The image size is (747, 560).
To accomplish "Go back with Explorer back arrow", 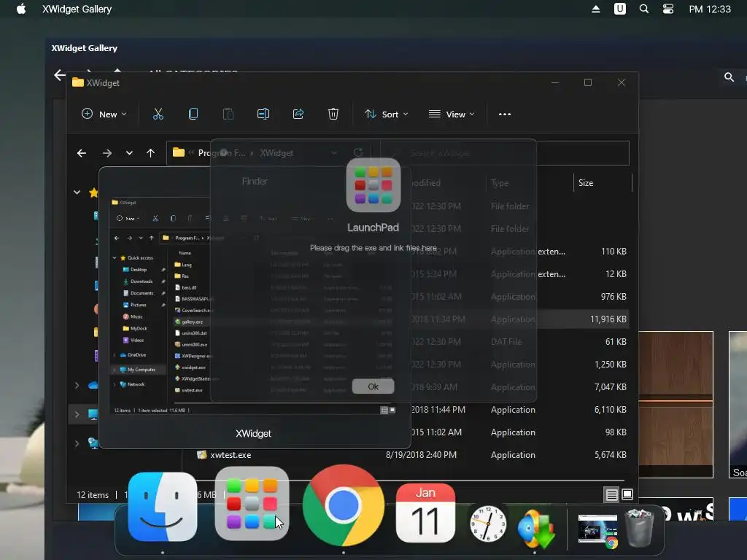I will 82,153.
